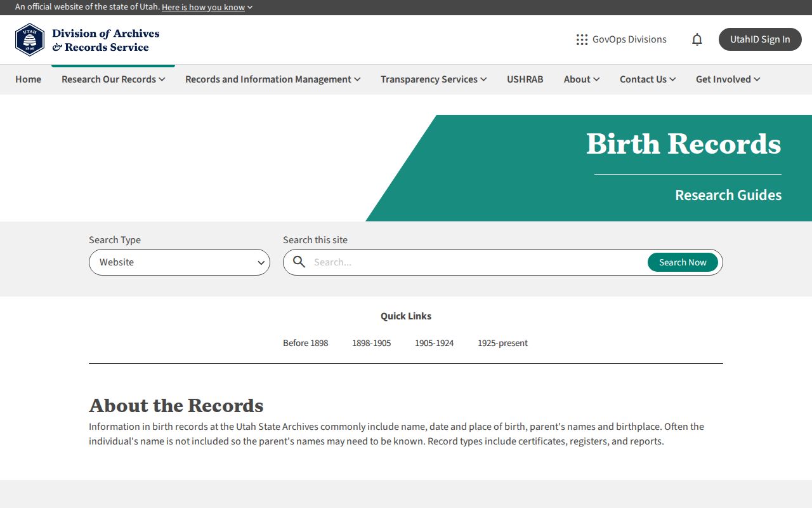This screenshot has width=812, height=508.
Task: Open the notifications bell icon
Action: pos(697,39)
